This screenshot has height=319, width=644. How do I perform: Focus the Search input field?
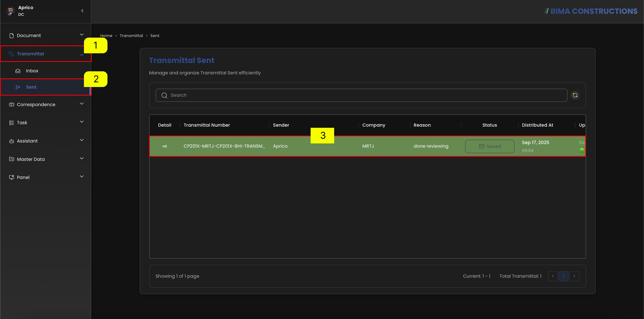point(361,95)
